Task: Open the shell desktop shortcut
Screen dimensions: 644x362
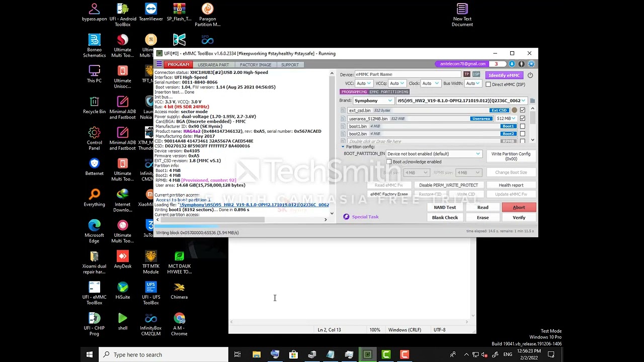Action: coord(123,321)
